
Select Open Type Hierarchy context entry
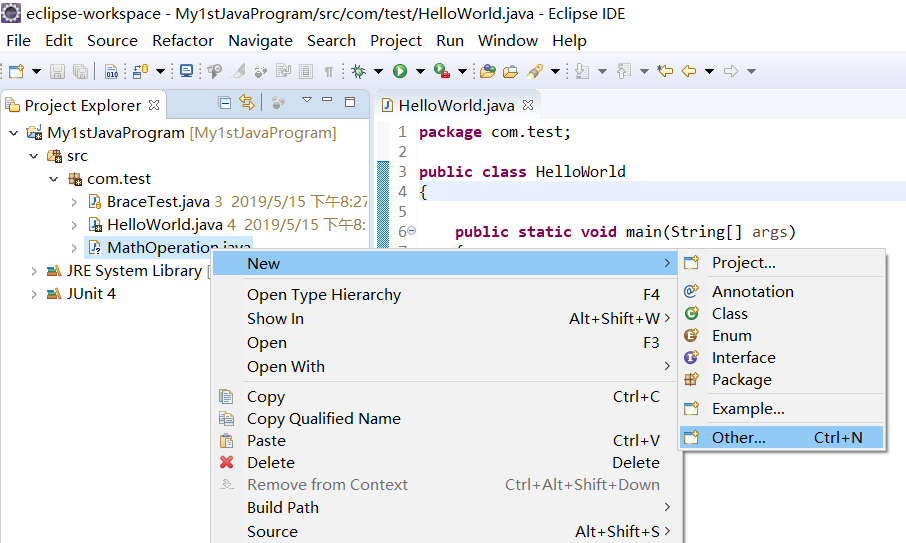(x=443, y=295)
